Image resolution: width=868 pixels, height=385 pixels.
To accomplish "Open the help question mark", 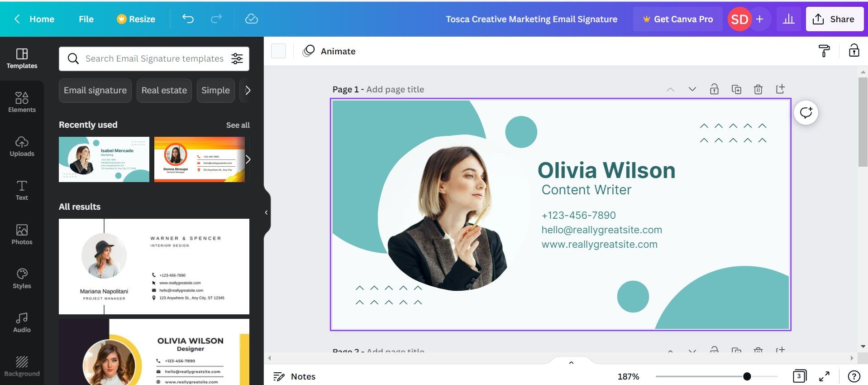I will (854, 376).
